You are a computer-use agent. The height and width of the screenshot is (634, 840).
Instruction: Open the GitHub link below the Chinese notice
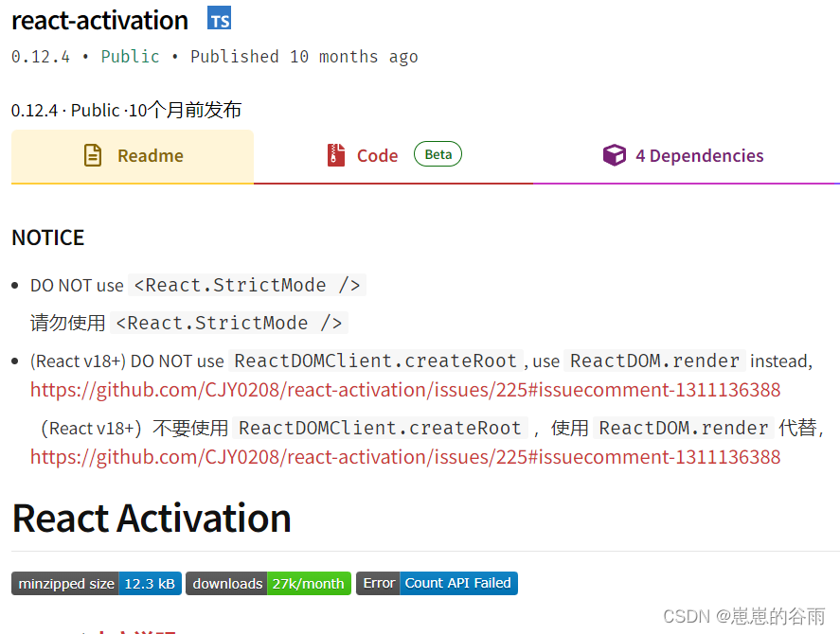[405, 457]
